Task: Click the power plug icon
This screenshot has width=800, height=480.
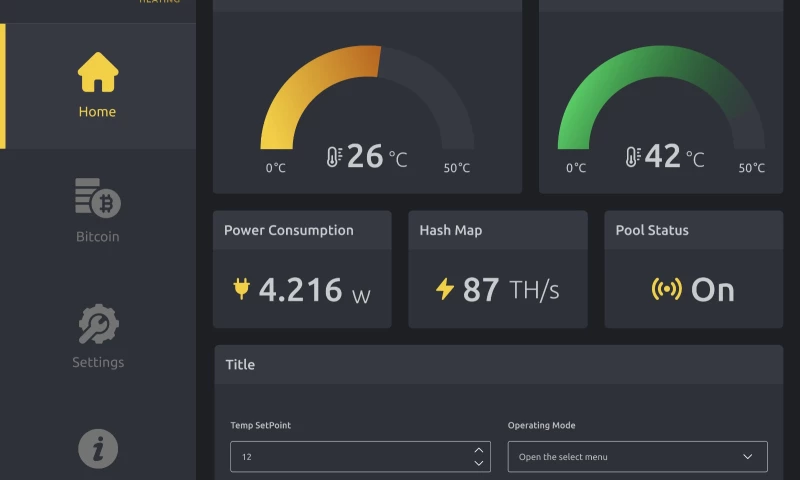Action: pyautogui.click(x=241, y=289)
